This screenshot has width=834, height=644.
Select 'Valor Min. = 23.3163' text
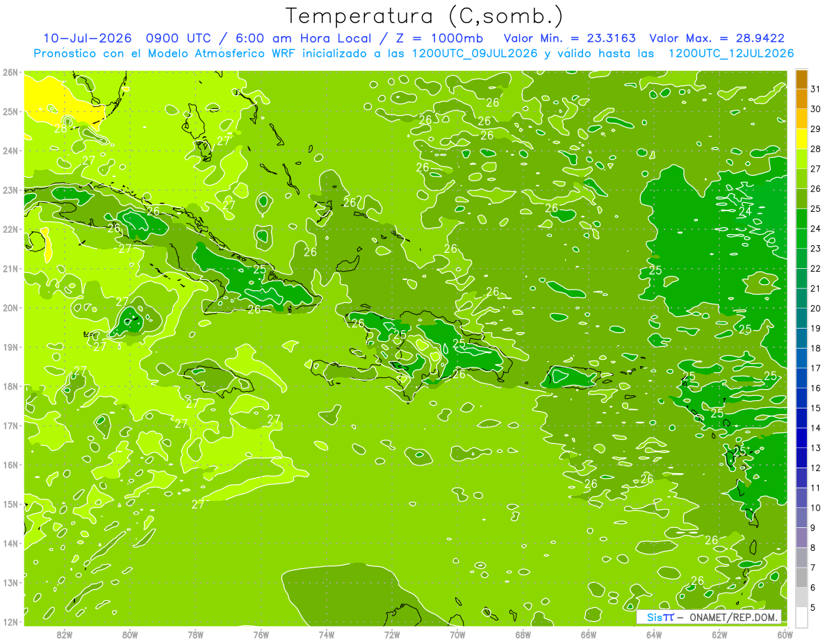[x=570, y=38]
